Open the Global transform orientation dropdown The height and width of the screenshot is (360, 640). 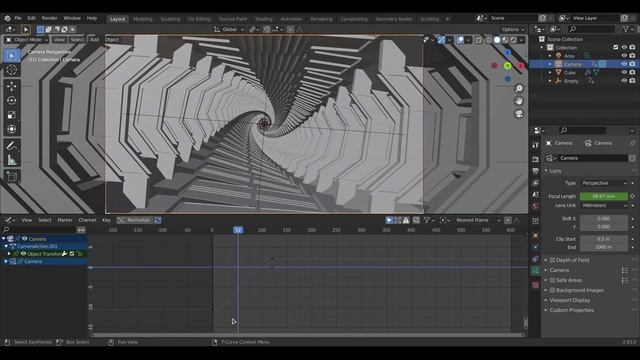pyautogui.click(x=229, y=29)
